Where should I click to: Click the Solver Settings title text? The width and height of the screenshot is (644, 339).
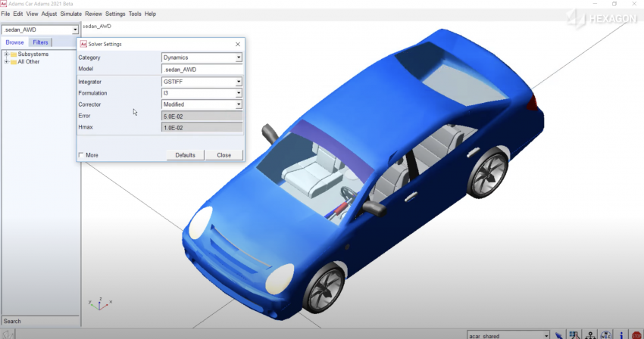click(x=105, y=44)
